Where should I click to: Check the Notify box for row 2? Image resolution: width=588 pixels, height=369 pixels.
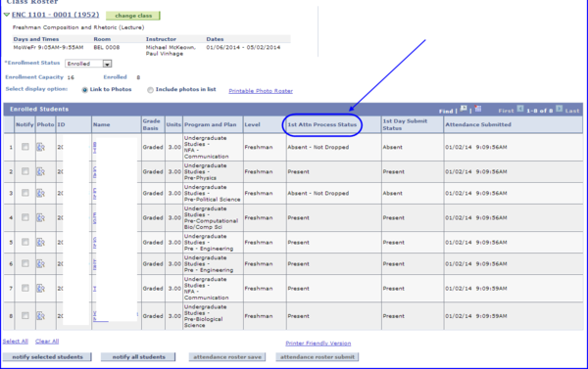[x=25, y=171]
